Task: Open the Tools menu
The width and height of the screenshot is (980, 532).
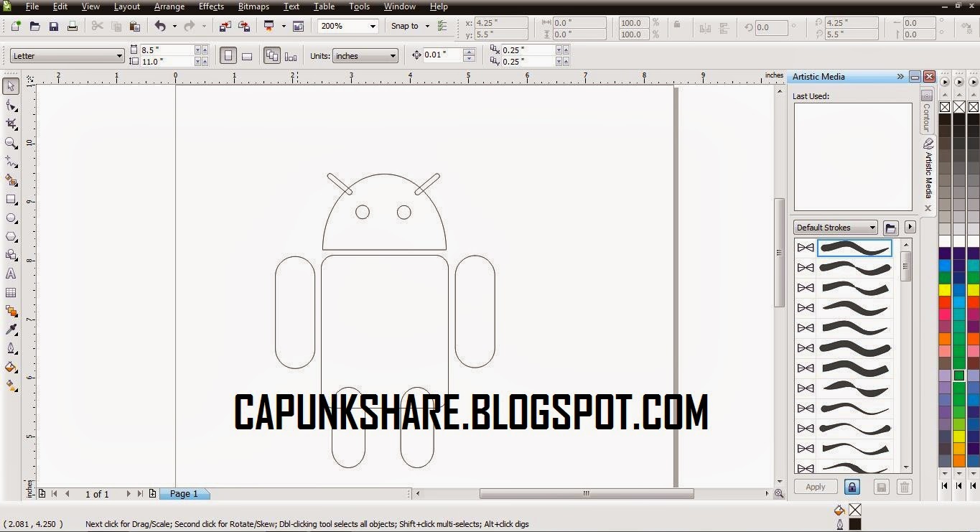Action: click(359, 6)
